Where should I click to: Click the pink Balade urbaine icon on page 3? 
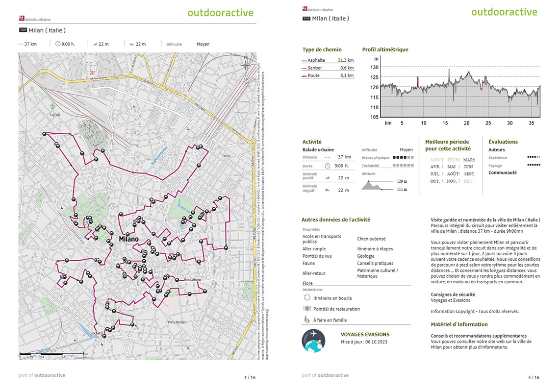(x=305, y=9)
